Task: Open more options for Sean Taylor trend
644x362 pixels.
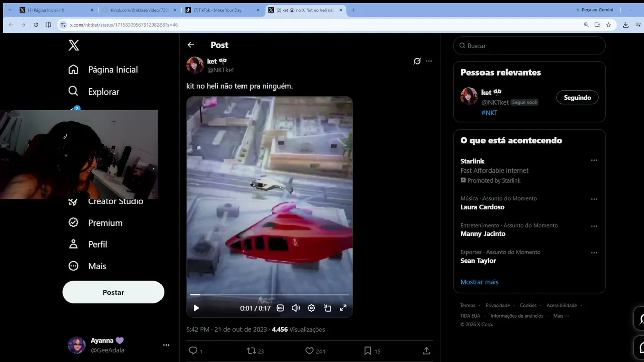Action: click(x=594, y=253)
